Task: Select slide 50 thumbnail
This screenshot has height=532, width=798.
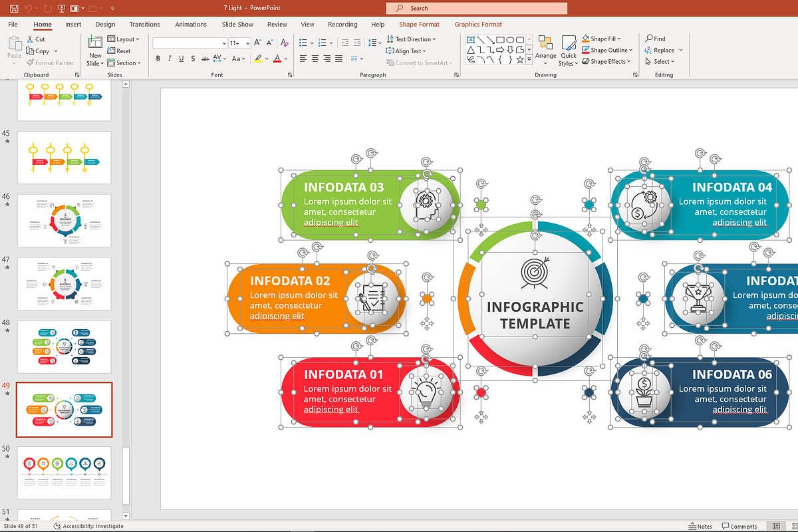Action: tap(65, 473)
